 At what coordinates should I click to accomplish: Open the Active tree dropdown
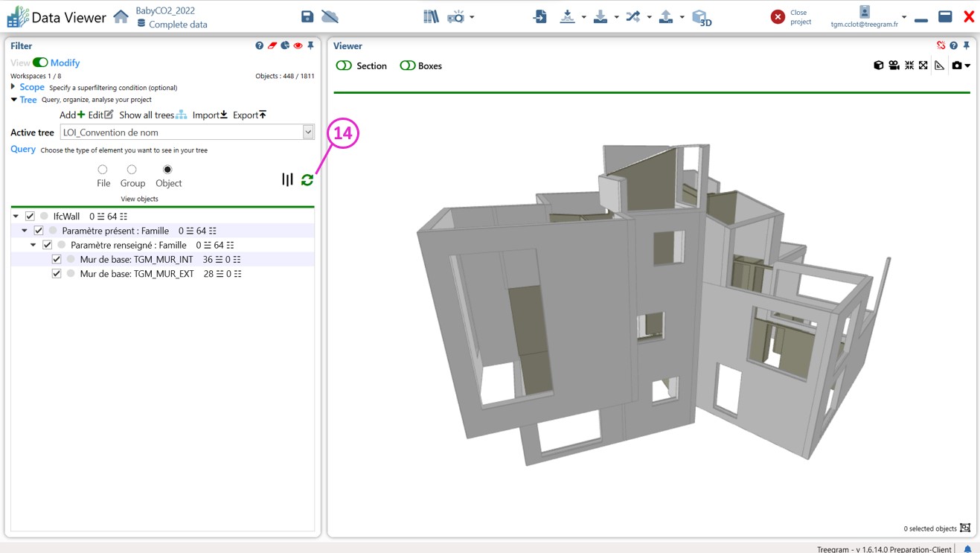[x=308, y=132]
